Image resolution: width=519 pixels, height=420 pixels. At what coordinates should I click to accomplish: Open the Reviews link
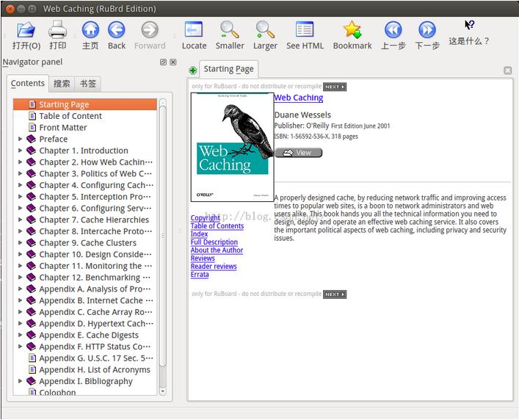pos(203,258)
